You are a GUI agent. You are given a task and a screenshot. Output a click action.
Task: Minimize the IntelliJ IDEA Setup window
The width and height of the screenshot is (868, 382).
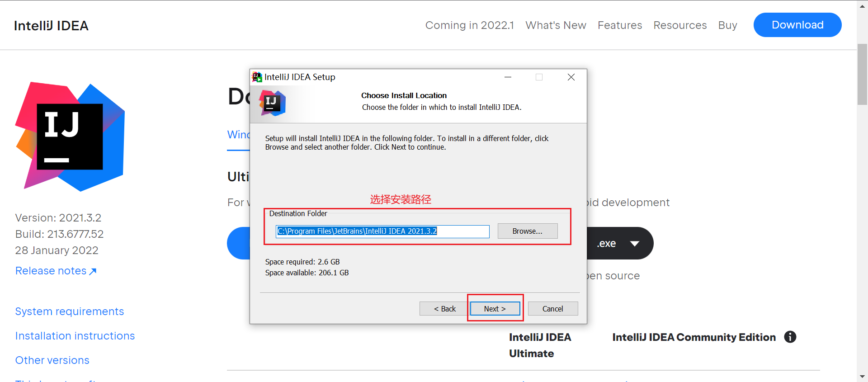(x=508, y=77)
